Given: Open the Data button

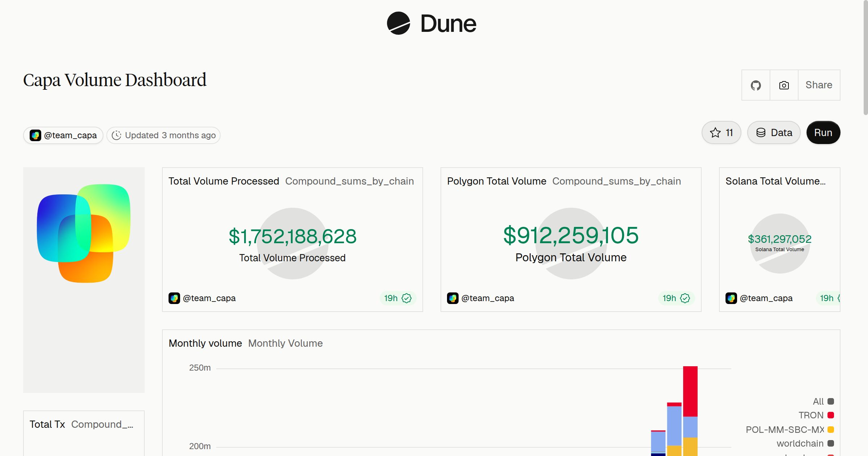Looking at the screenshot, I should click(774, 132).
